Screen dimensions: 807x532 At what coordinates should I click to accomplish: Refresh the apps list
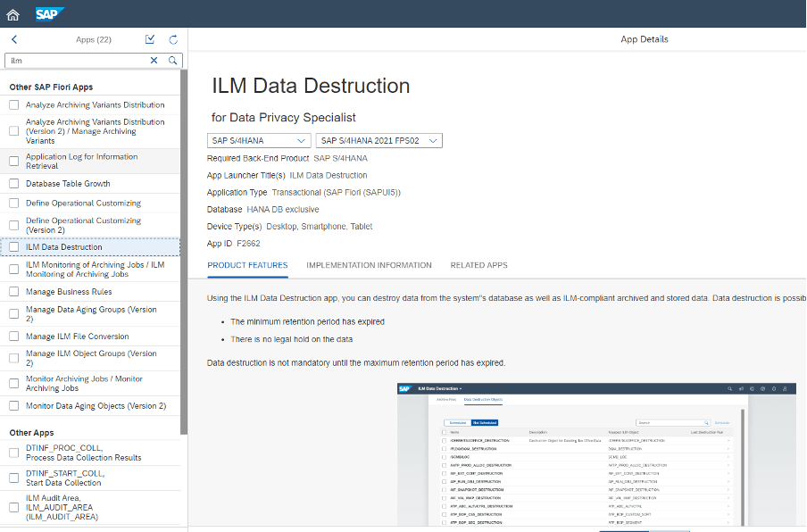click(173, 39)
